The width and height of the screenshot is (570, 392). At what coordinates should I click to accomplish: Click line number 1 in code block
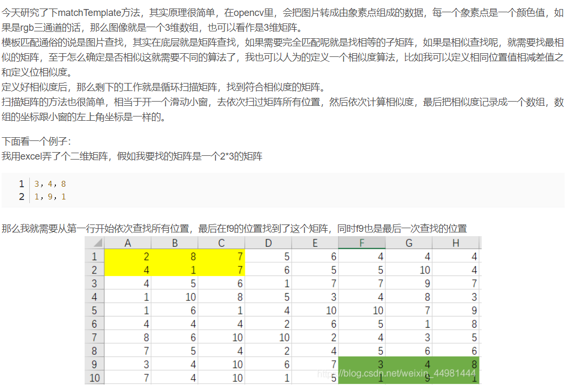coord(21,184)
